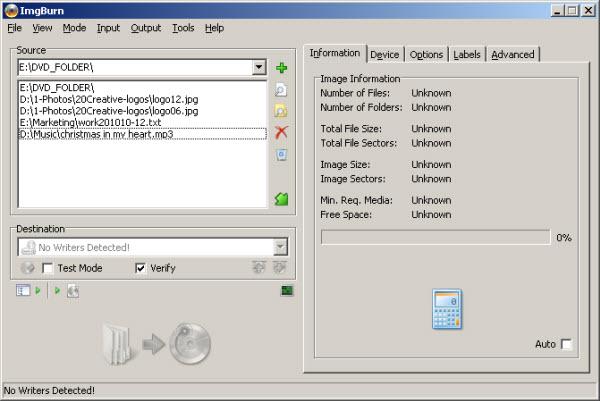Click the ImgBurn title bar app icon
Viewport: 600px width, 401px height.
(11, 11)
